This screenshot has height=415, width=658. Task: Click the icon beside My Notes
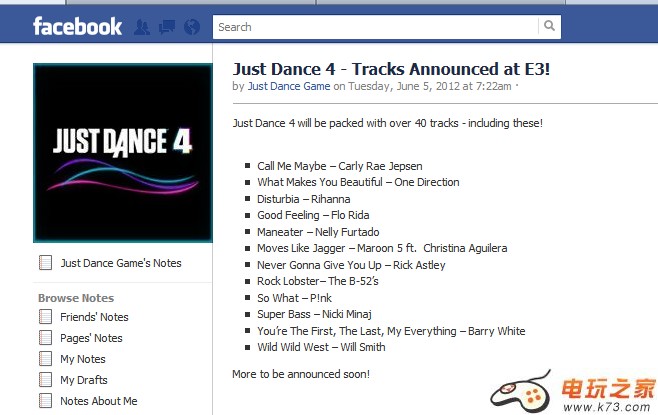point(45,359)
